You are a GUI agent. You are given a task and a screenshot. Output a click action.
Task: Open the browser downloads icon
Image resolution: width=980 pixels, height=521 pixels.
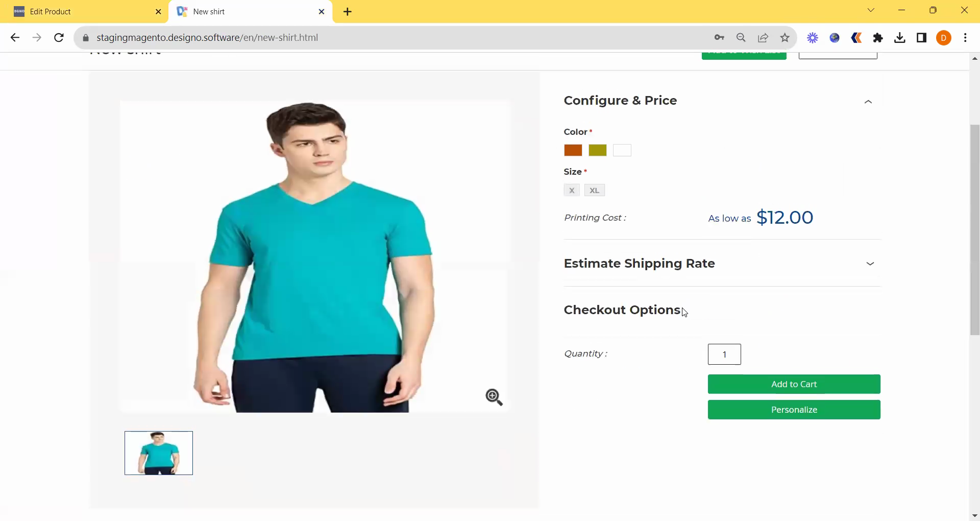coord(900,37)
